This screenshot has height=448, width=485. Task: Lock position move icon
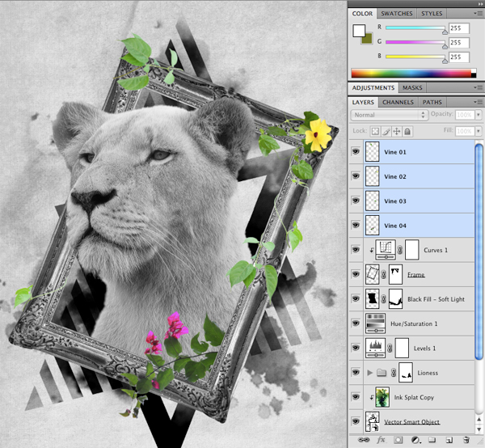point(397,132)
